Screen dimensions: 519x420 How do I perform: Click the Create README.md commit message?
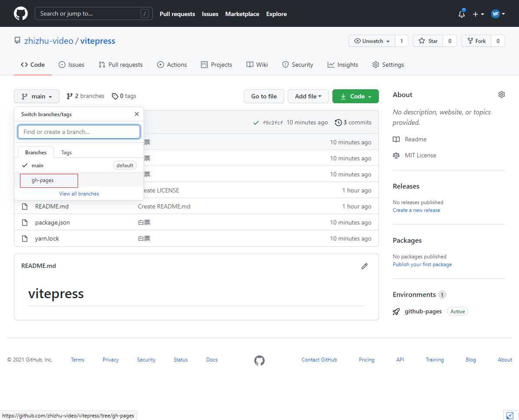[x=164, y=206]
